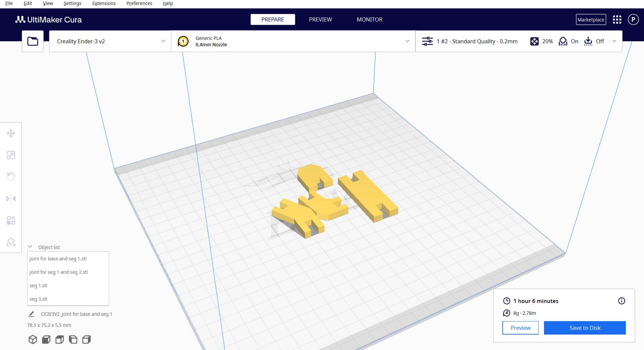
Task: Switch to front view cube icon
Action: pos(46,340)
